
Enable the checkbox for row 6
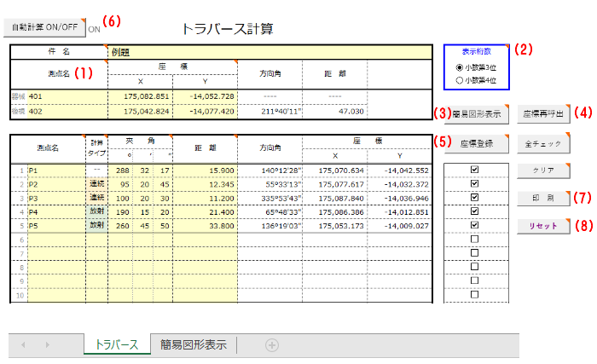click(x=475, y=240)
